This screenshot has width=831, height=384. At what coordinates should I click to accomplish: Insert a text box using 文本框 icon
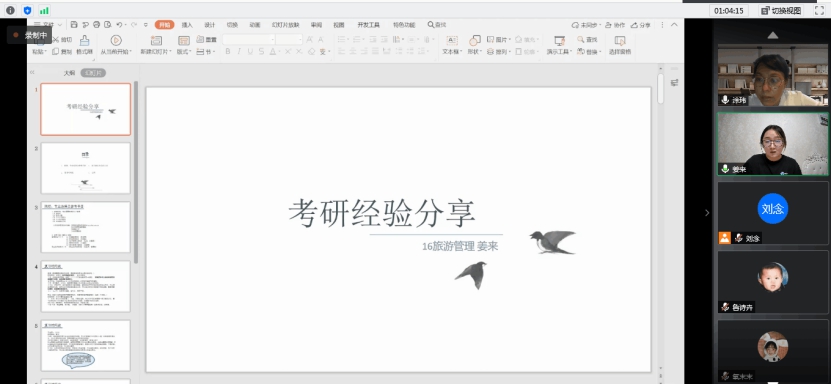click(452, 40)
